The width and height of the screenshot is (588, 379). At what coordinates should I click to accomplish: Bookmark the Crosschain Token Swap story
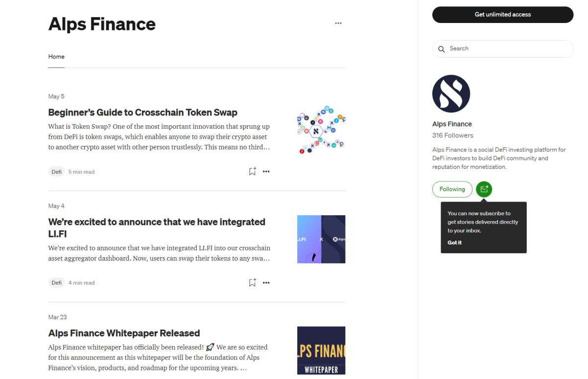252,171
